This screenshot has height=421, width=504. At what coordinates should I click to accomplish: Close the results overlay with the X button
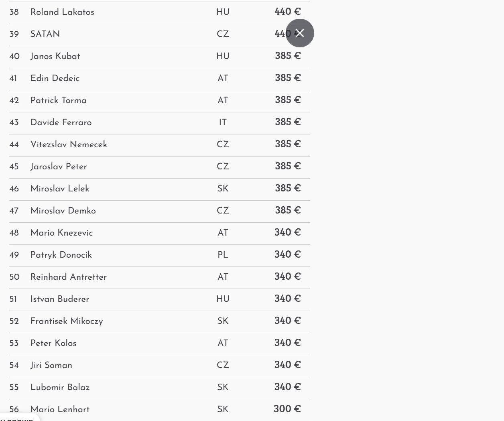click(x=300, y=33)
